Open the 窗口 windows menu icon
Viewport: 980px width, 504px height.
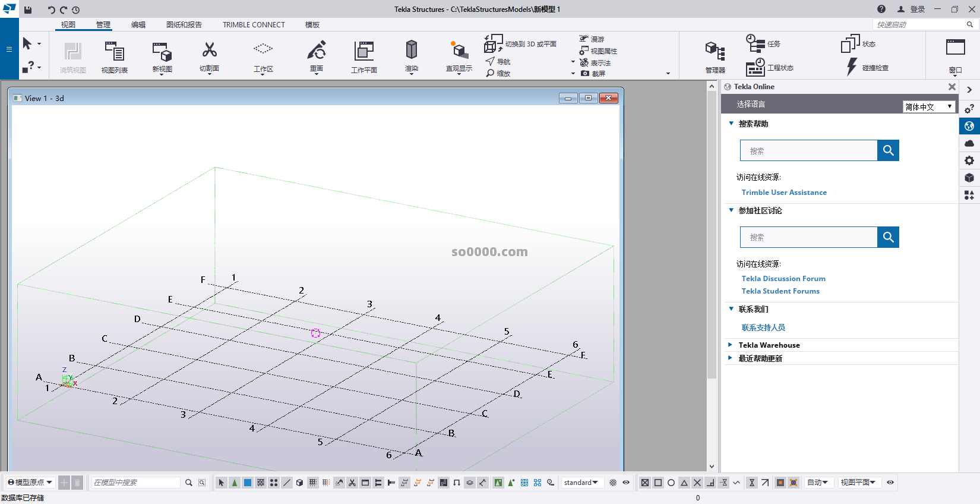[956, 48]
